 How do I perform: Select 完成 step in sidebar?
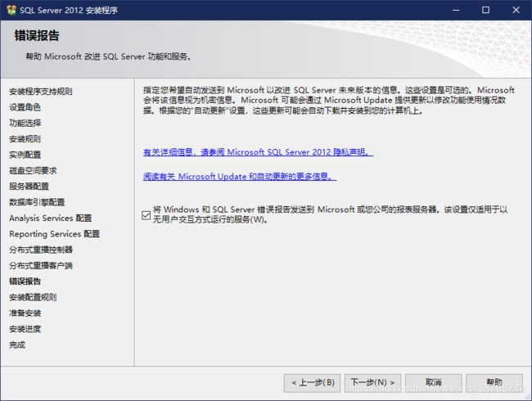[x=17, y=345]
